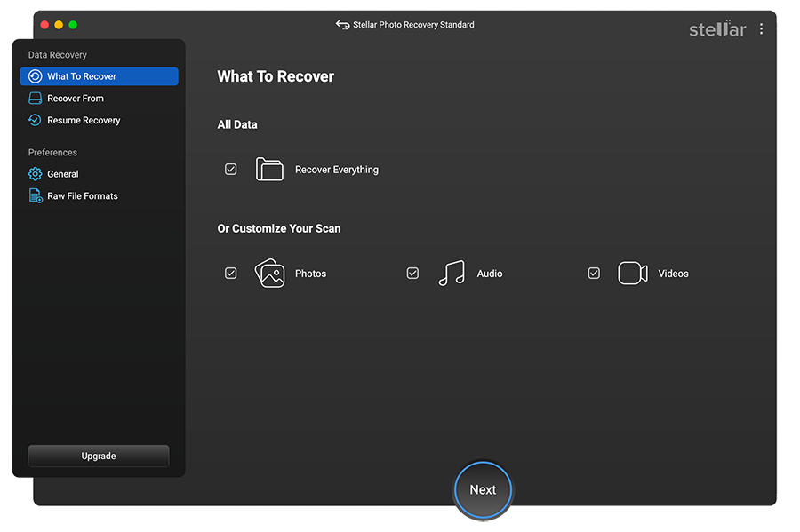
Task: Click the Videos category camera icon
Action: 632,273
